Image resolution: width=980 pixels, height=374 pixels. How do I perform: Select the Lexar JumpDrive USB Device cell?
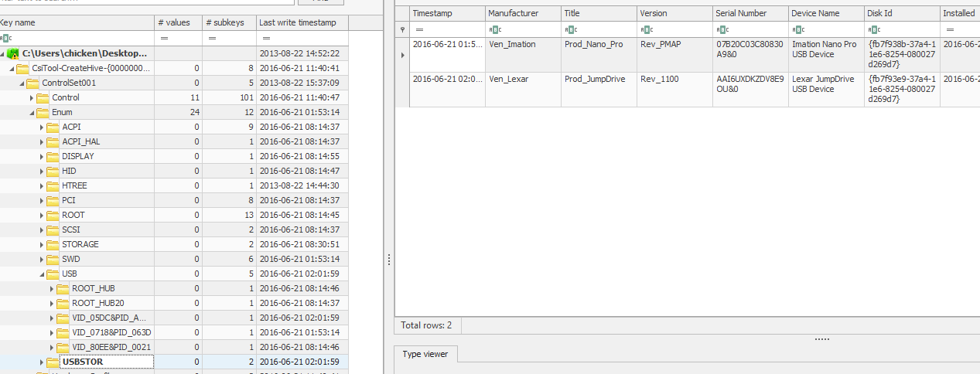pos(825,90)
